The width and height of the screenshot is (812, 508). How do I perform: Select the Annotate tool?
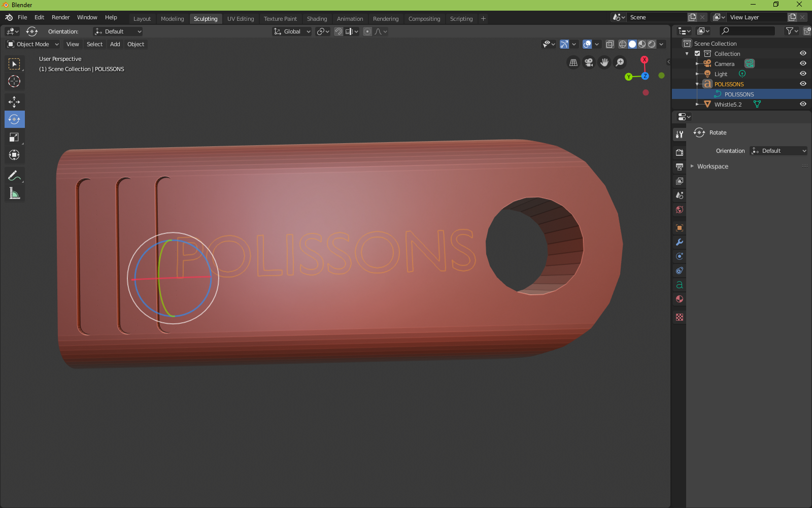(14, 176)
